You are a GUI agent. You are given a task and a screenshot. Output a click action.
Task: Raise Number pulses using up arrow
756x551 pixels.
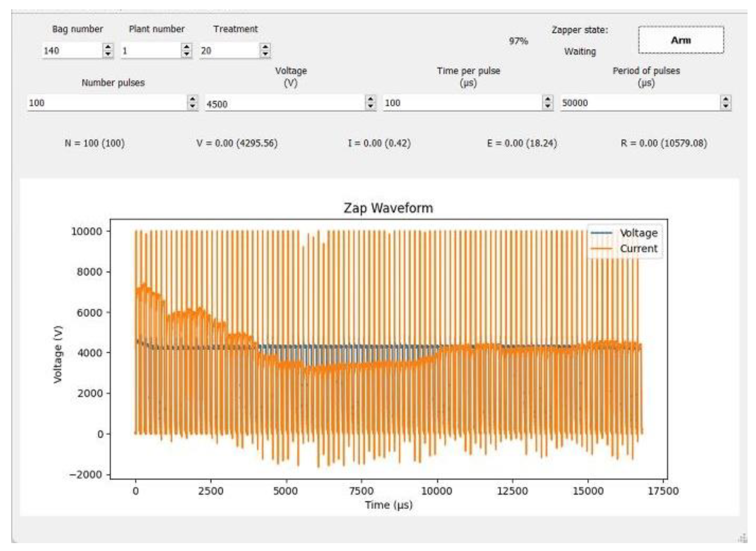192,99
